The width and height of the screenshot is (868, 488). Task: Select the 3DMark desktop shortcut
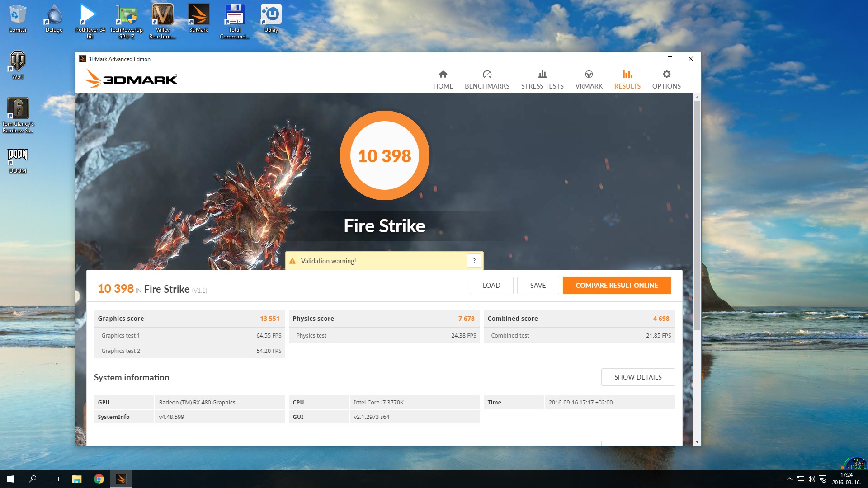[x=198, y=19]
